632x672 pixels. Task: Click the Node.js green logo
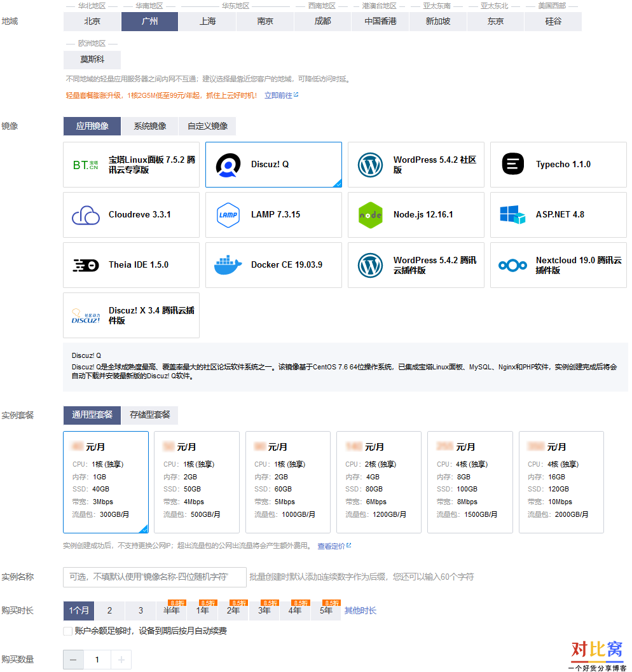pos(371,215)
